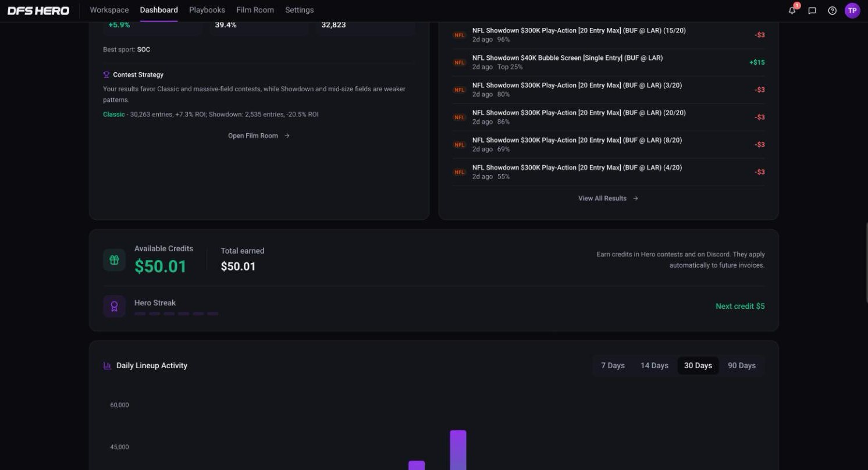Open the notifications bell
868x470 pixels.
pyautogui.click(x=792, y=10)
